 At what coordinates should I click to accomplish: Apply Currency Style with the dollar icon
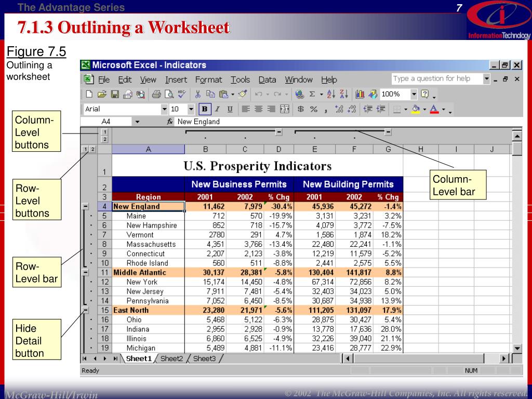(x=300, y=109)
